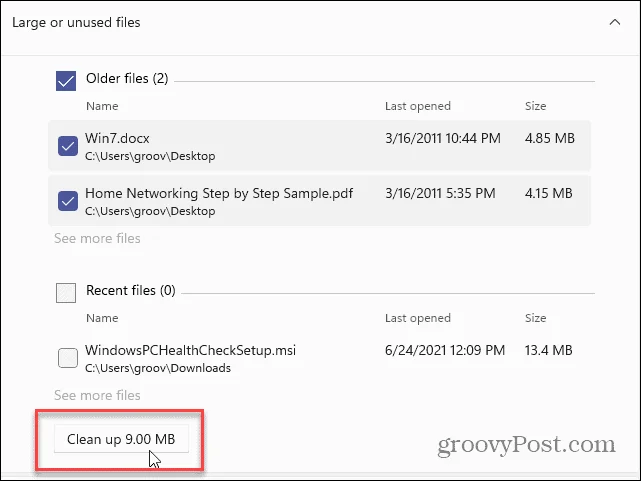This screenshot has width=641, height=482.
Task: Click the Older files (2) label
Action: [127, 78]
